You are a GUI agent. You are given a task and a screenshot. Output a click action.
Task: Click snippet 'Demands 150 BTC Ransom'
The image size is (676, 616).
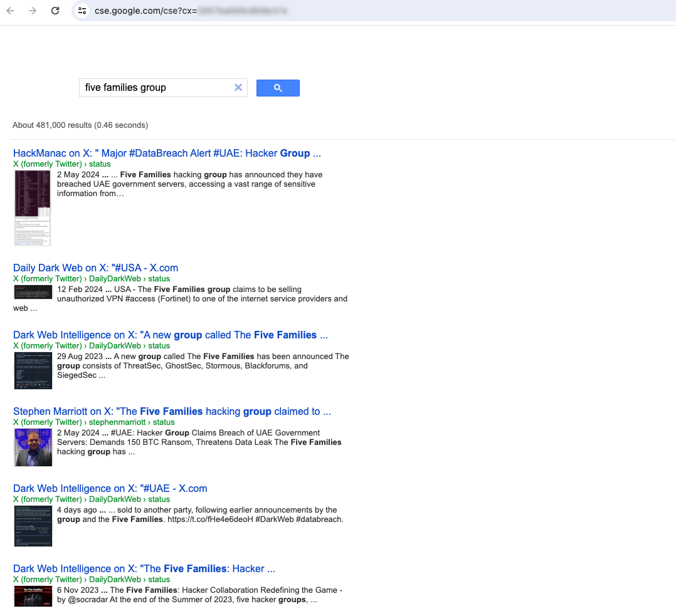pos(199,442)
